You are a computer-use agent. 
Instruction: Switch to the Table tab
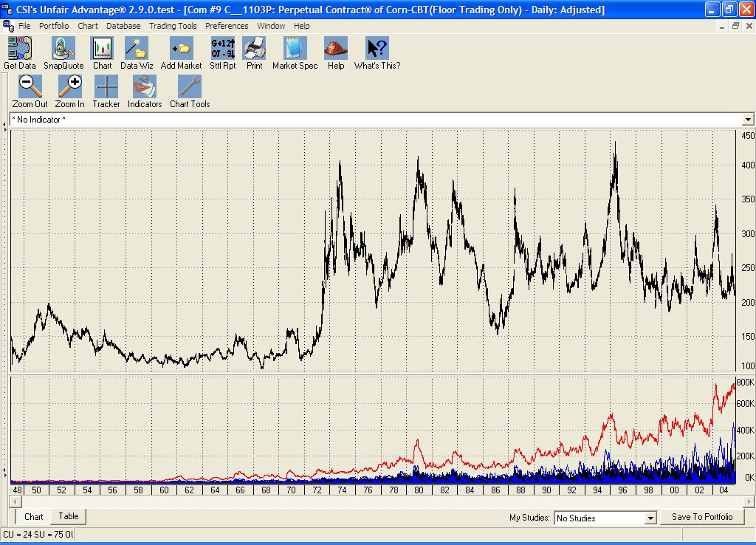[x=69, y=516]
